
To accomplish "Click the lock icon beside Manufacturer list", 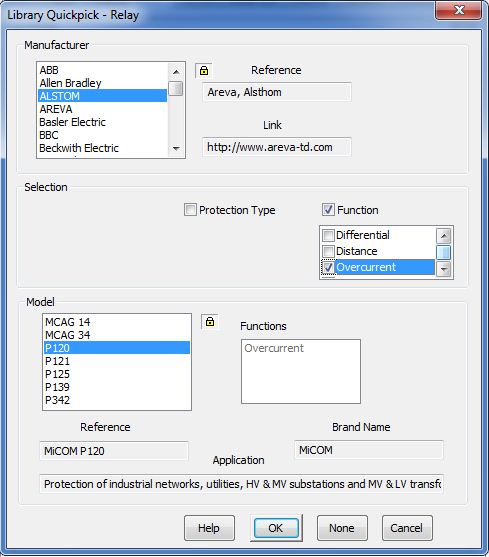I will tap(204, 70).
